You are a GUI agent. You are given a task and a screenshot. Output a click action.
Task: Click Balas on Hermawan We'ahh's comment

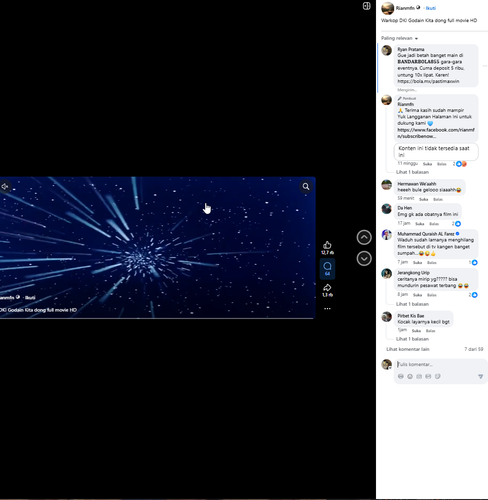click(x=438, y=199)
